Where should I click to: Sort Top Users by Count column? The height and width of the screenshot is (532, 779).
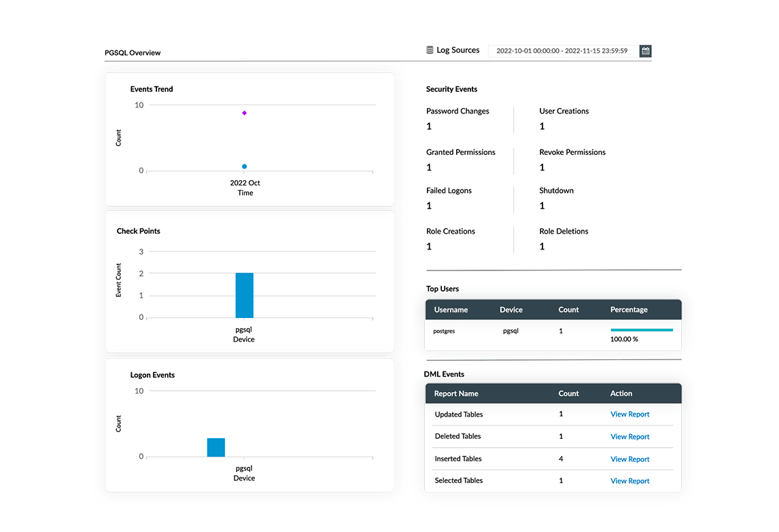coord(568,310)
